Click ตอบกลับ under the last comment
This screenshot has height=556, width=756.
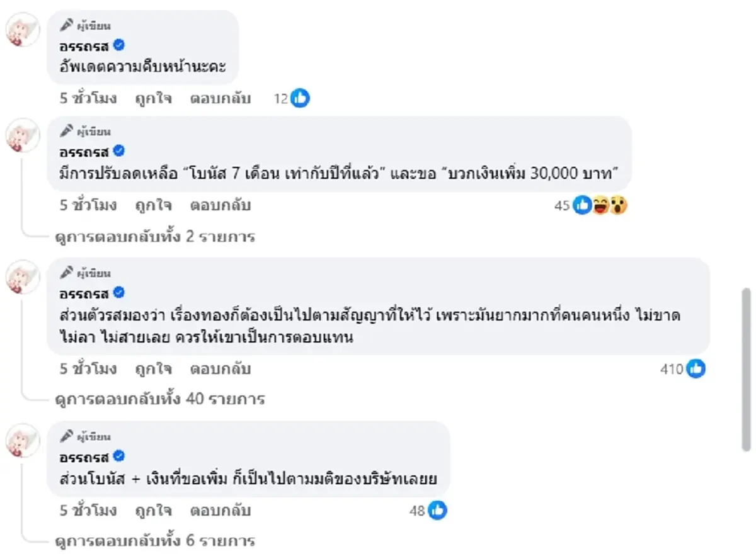coord(220,511)
